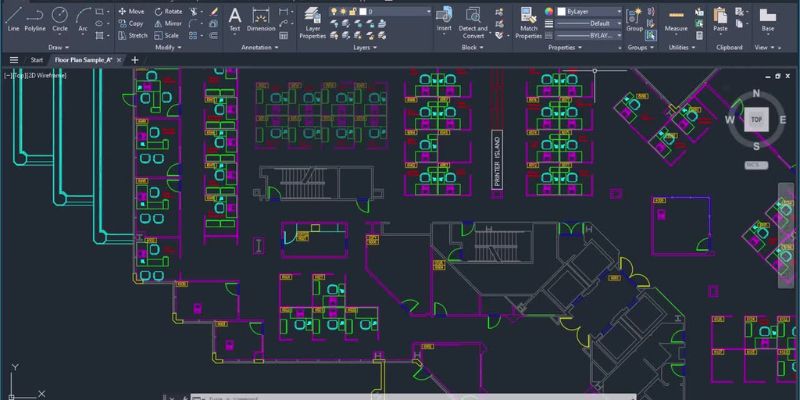Click the [-] viewport controls label

[x=8, y=76]
